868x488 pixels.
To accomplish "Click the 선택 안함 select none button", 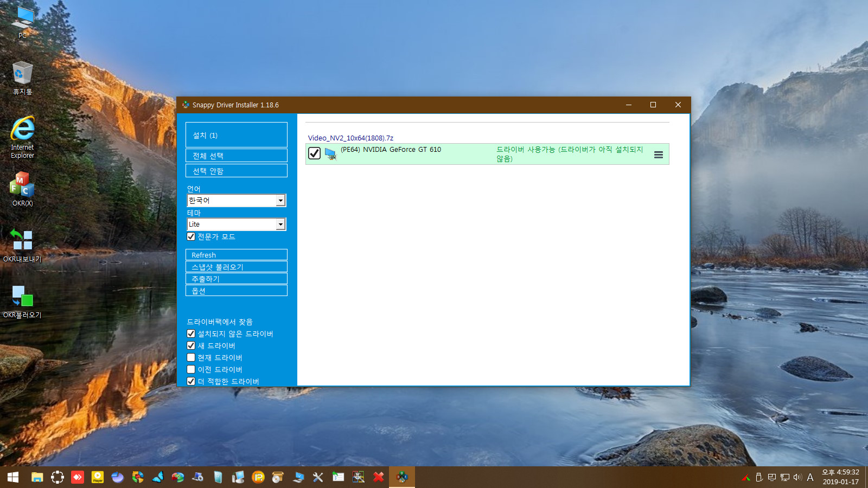I will pyautogui.click(x=236, y=171).
